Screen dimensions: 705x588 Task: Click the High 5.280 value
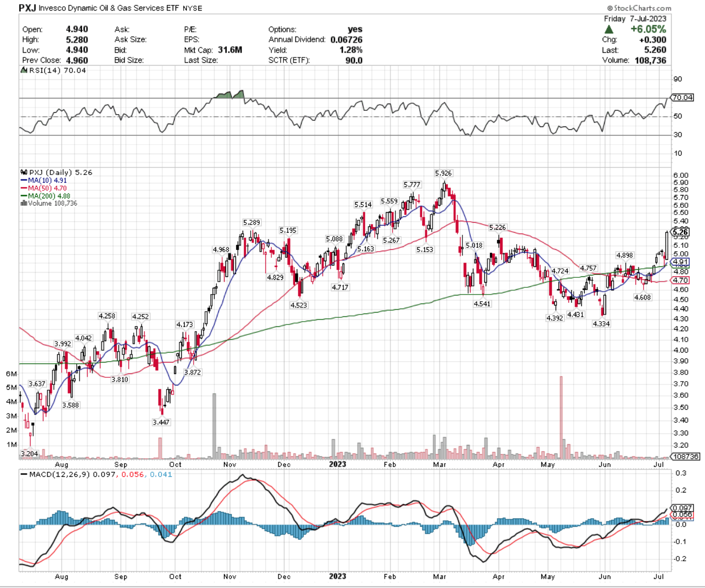point(77,39)
